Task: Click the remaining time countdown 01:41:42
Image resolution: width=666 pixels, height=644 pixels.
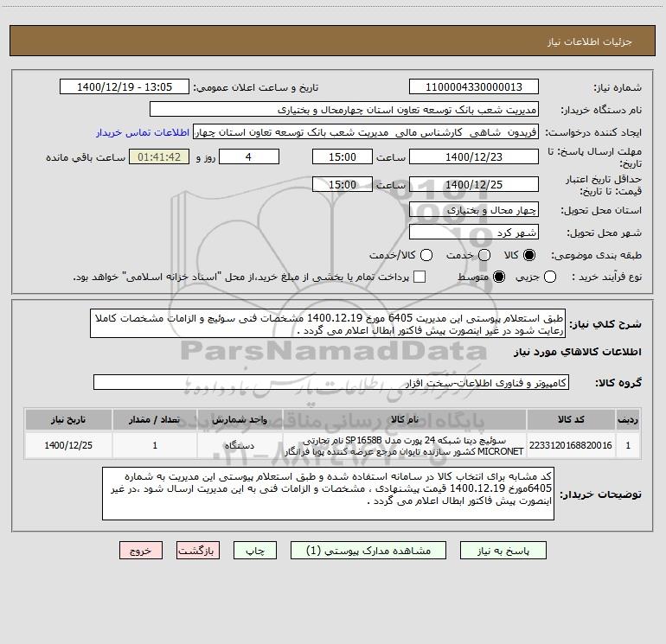Action: click(x=159, y=156)
